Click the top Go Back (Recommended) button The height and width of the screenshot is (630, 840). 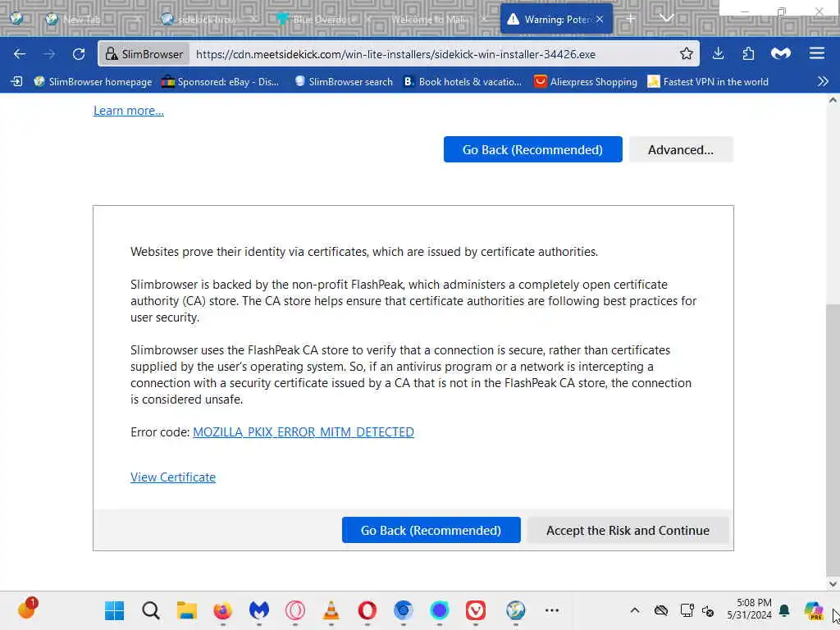click(532, 149)
